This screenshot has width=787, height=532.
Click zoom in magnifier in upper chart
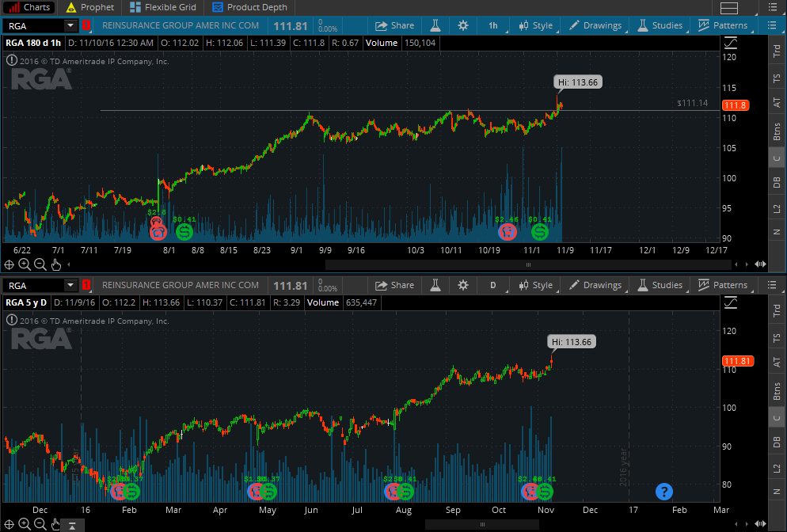point(24,264)
